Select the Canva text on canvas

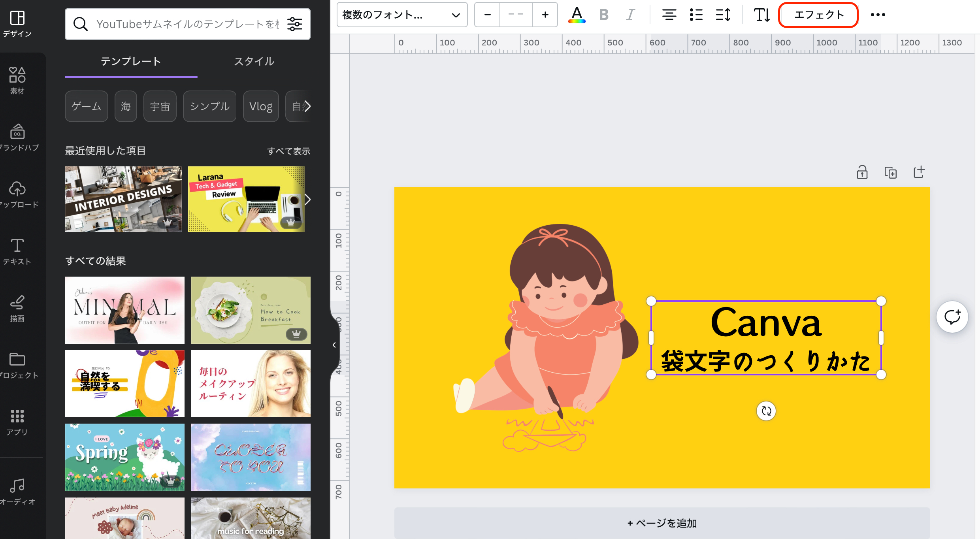766,322
